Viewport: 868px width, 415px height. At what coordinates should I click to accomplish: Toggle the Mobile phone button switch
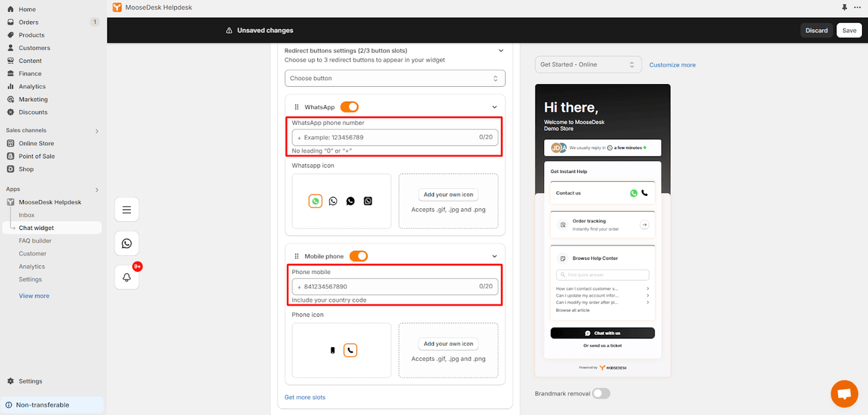358,256
